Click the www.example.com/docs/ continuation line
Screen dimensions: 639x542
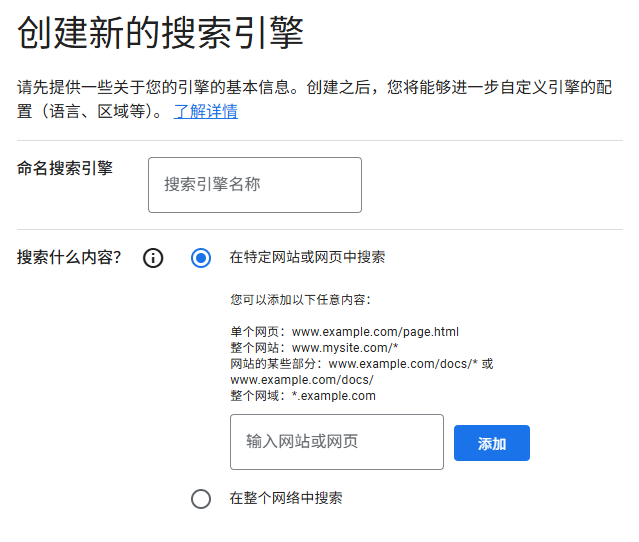[302, 380]
